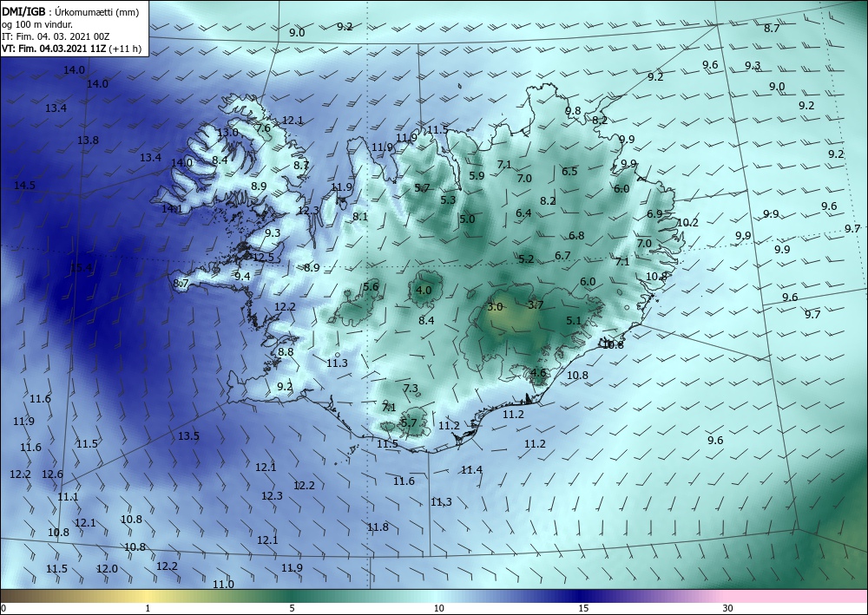Click the 10.2 value on the east coast
Image resolution: width=868 pixels, height=615 pixels.
[x=687, y=222]
